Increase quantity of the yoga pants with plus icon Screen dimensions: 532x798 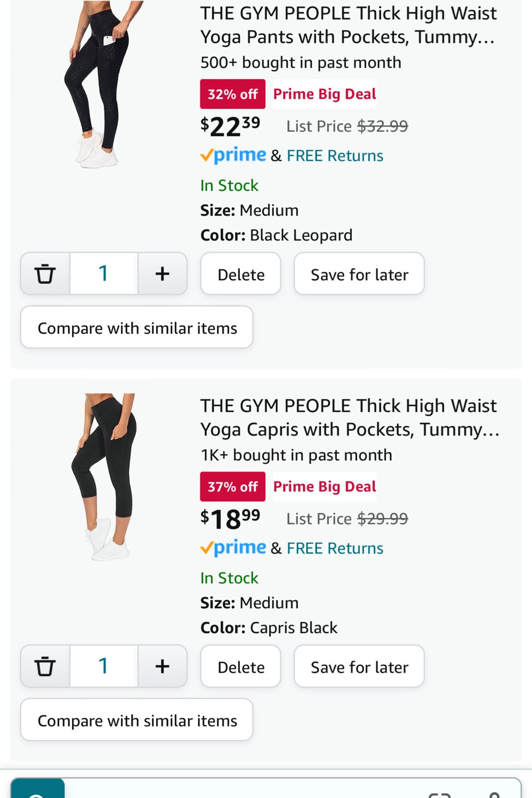(163, 273)
